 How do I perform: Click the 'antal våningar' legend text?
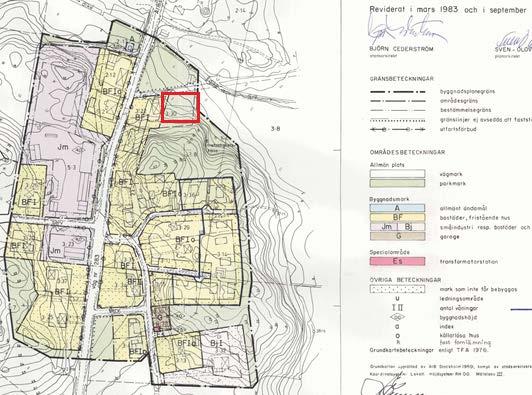pyautogui.click(x=459, y=308)
